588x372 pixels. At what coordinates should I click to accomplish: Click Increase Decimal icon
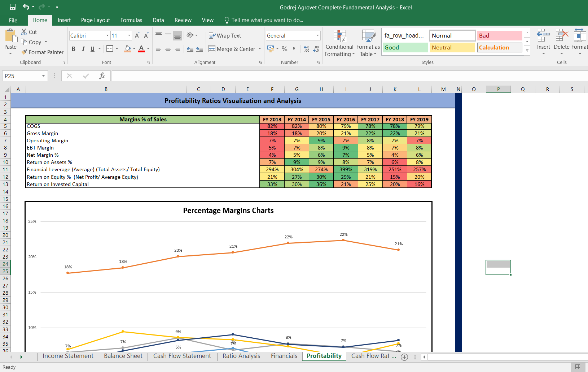(307, 48)
